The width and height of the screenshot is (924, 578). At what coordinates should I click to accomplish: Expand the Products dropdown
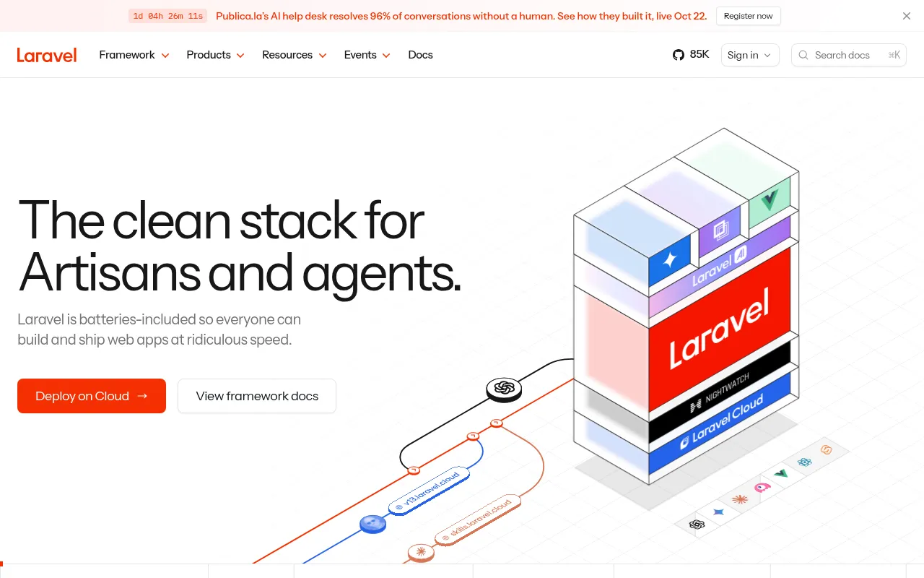[215, 55]
